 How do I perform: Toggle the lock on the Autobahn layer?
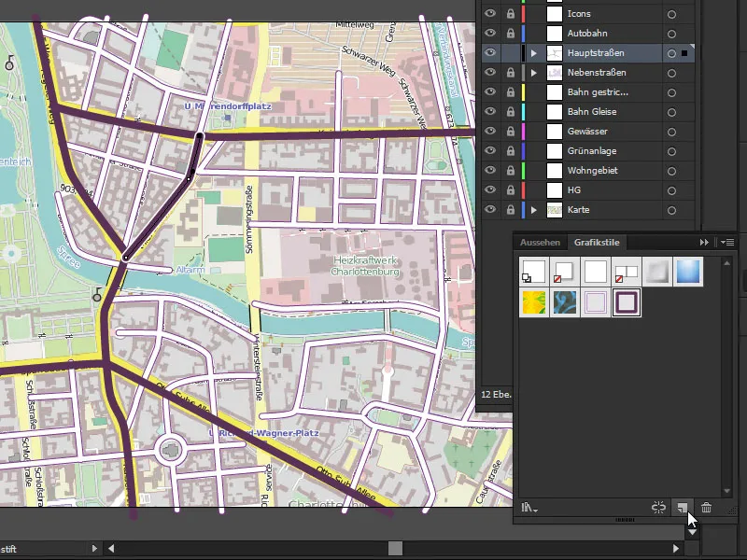tap(510, 34)
